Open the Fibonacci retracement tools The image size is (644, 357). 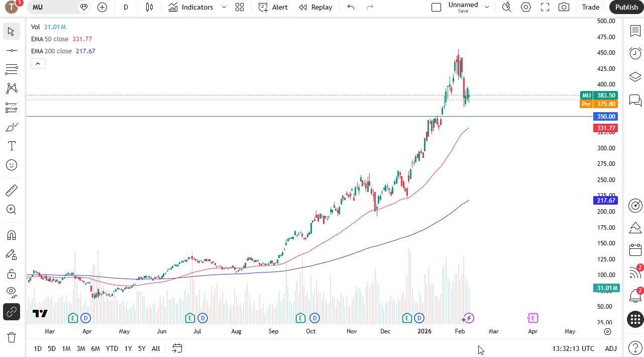pos(11,69)
